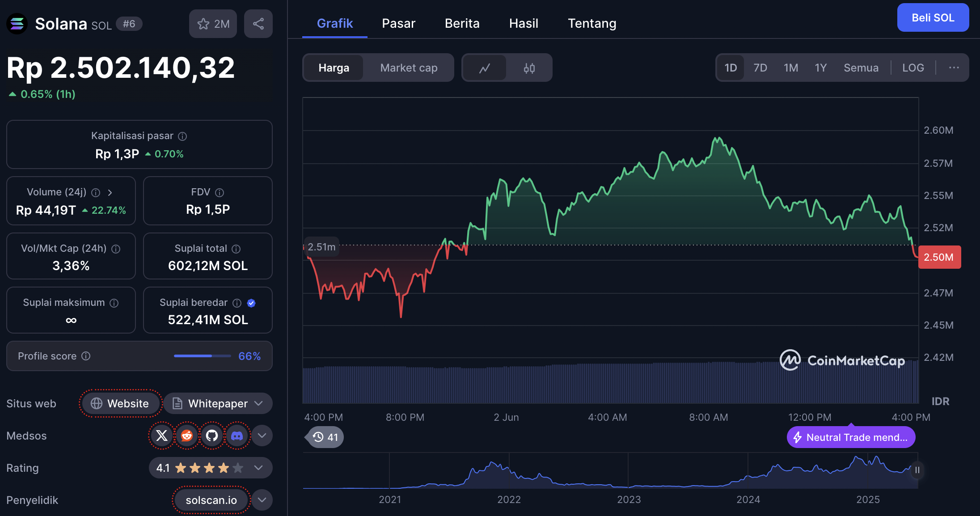Open the Neutral Trade notification pill
980x516 pixels.
(x=851, y=437)
